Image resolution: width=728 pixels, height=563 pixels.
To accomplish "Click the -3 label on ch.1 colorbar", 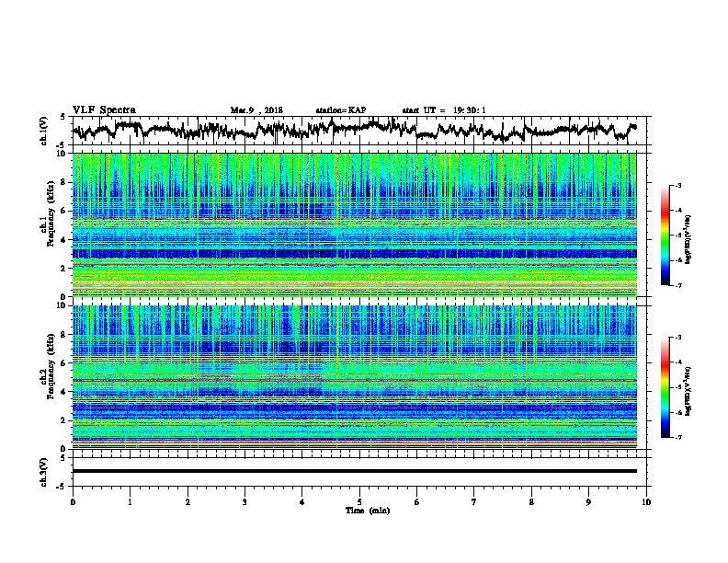I will [678, 185].
